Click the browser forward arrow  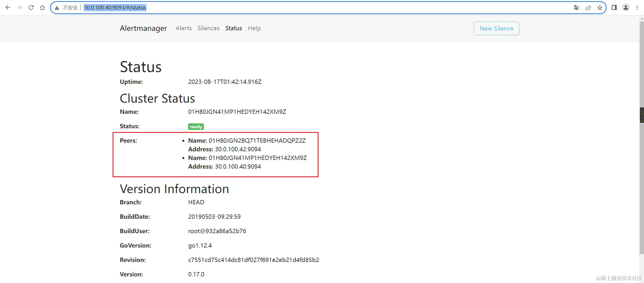(x=19, y=7)
